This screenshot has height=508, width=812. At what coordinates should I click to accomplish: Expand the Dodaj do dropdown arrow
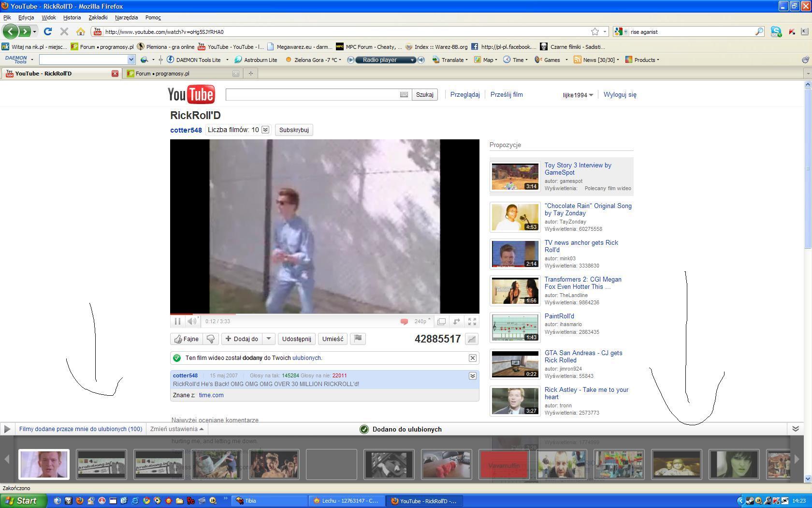269,339
